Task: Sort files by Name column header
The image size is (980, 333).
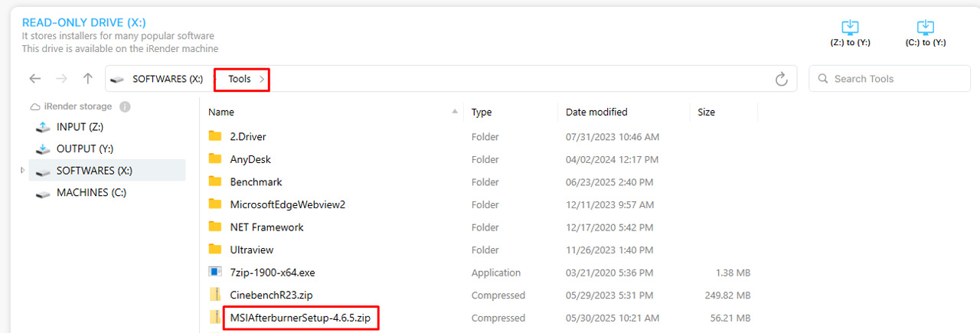Action: click(221, 112)
